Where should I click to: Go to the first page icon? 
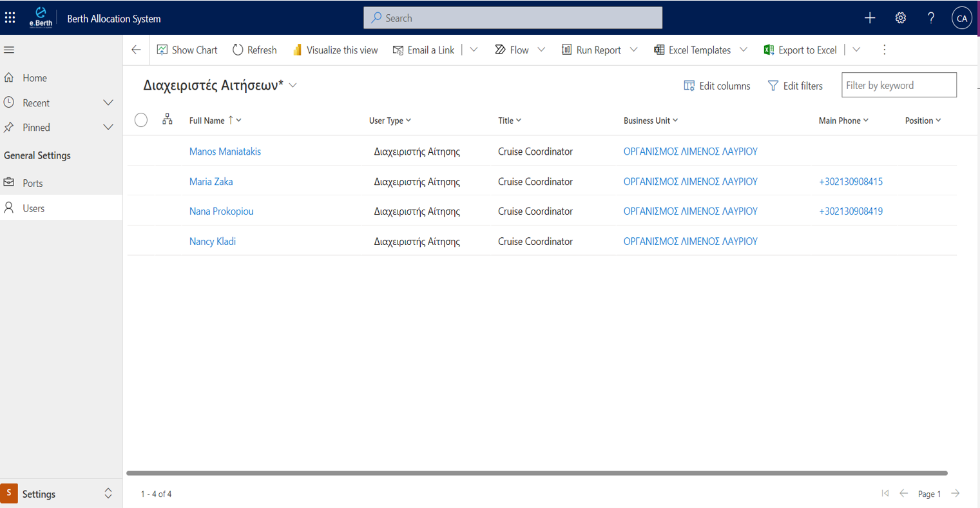pyautogui.click(x=885, y=493)
